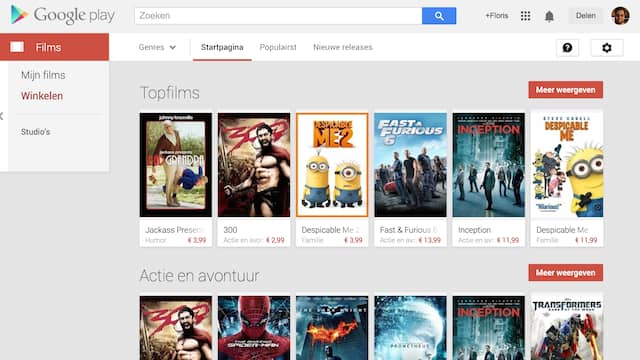
Task: Switch to the Nieuwe releases tab
Action: (343, 47)
